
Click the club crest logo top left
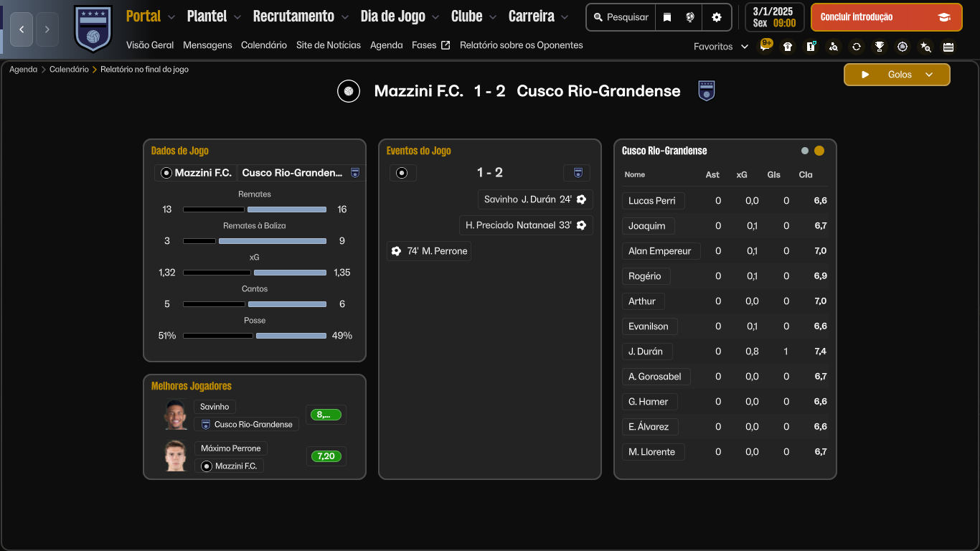(93, 29)
